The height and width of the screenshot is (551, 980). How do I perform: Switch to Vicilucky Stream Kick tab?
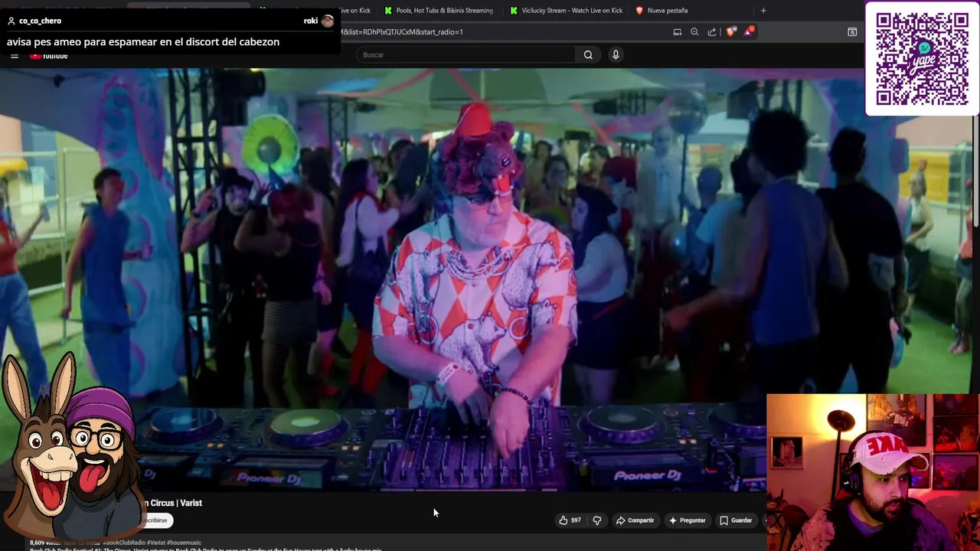click(566, 11)
